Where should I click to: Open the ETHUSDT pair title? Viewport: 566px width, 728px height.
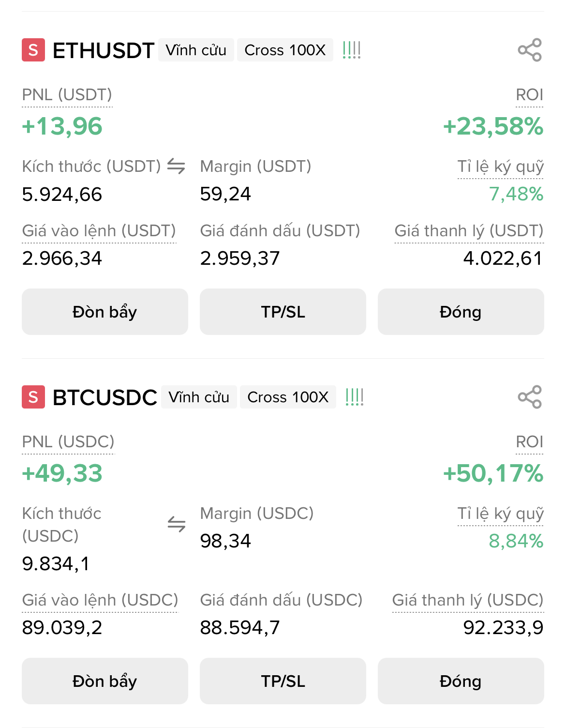click(104, 50)
